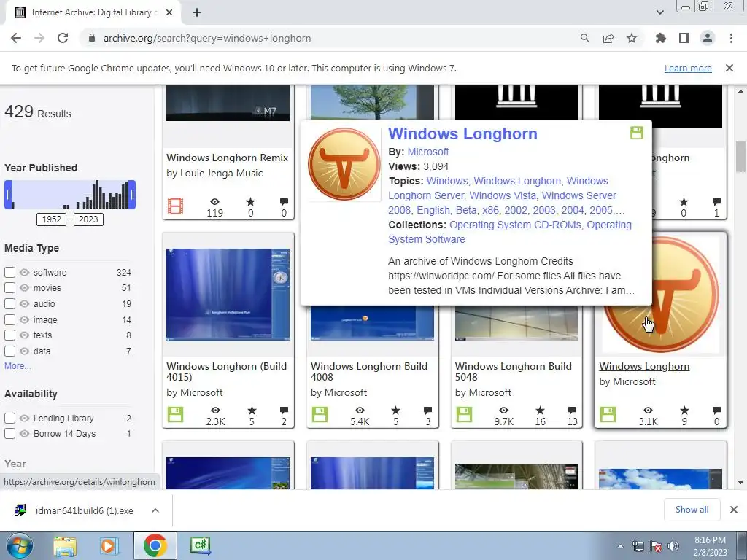Check the texts media type checkbox
Screen dimensions: 747x560
coord(9,335)
